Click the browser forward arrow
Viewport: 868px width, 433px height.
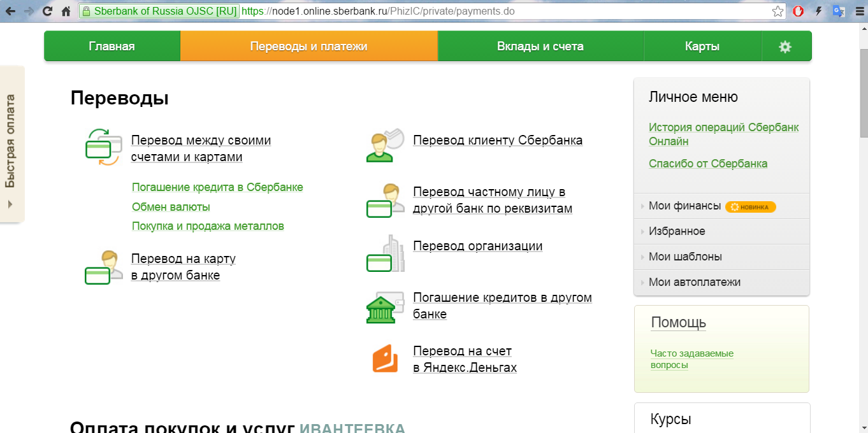coord(29,11)
